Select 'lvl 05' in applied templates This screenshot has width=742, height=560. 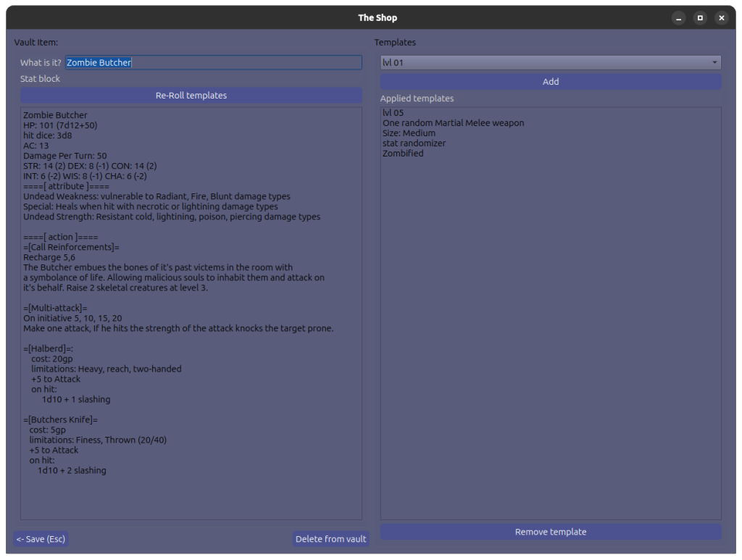pyautogui.click(x=393, y=113)
